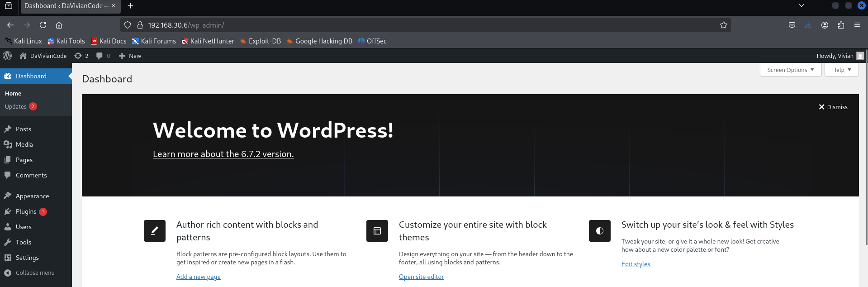Open the Kali NetHunter bookmark
Screen dimensions: 868x287
point(208,41)
